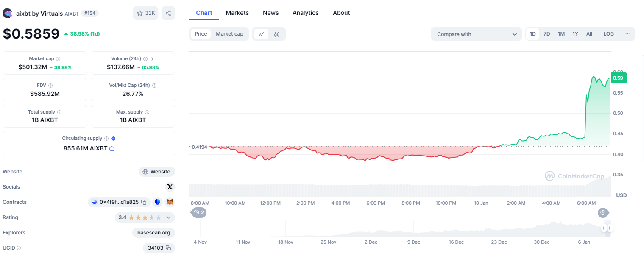Image resolution: width=644 pixels, height=256 pixels.
Task: Open the About tab
Action: click(x=341, y=13)
